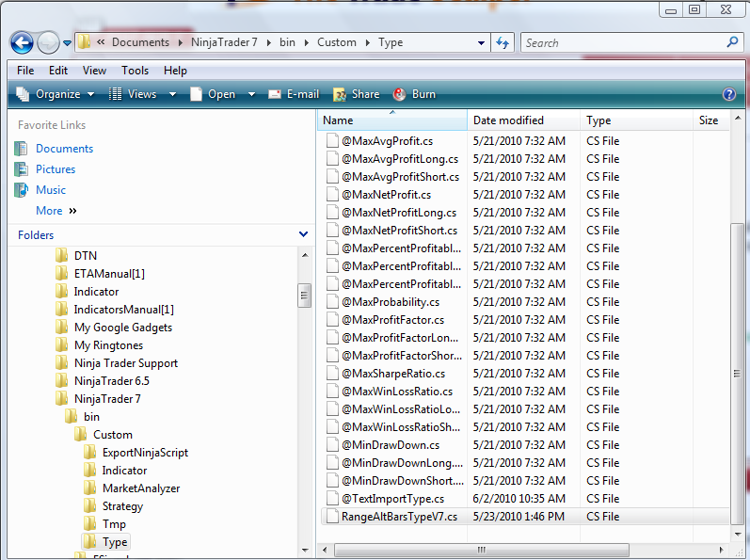Open the View menu
The width and height of the screenshot is (750, 560).
(94, 71)
